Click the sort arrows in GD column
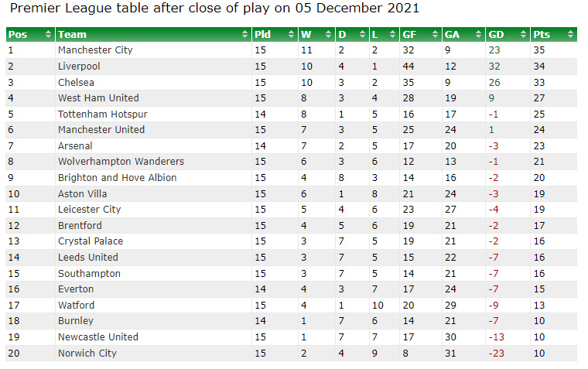This screenshot has width=588, height=369. click(523, 34)
